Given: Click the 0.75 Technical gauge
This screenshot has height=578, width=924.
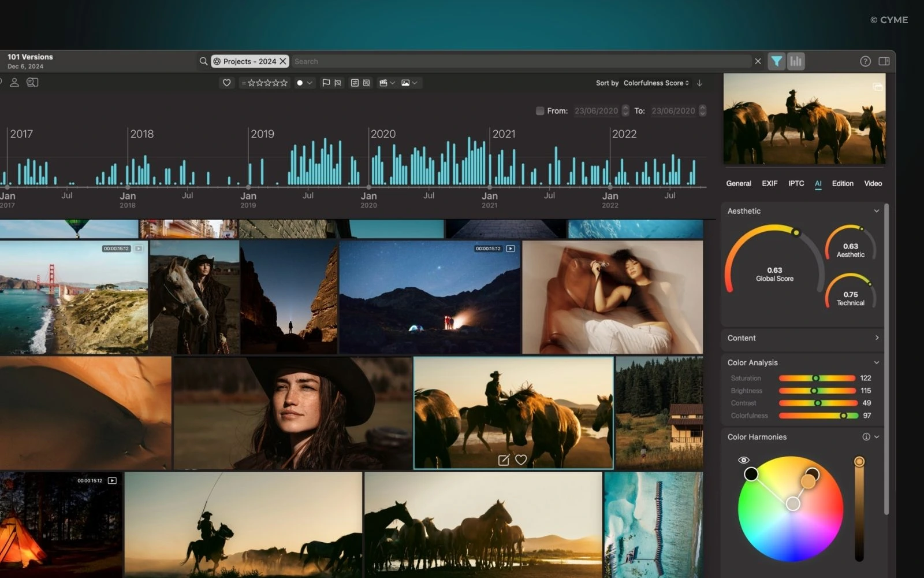Looking at the screenshot, I should pyautogui.click(x=851, y=292).
